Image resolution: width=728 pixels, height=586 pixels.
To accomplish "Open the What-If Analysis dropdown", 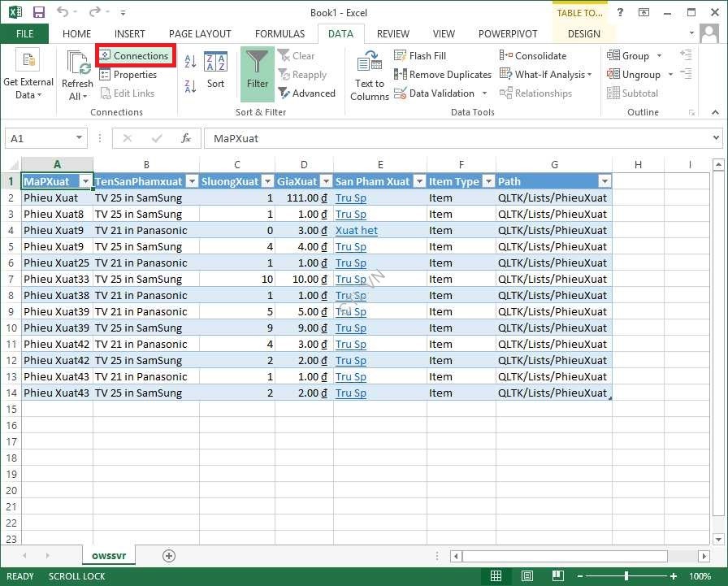I will click(548, 75).
